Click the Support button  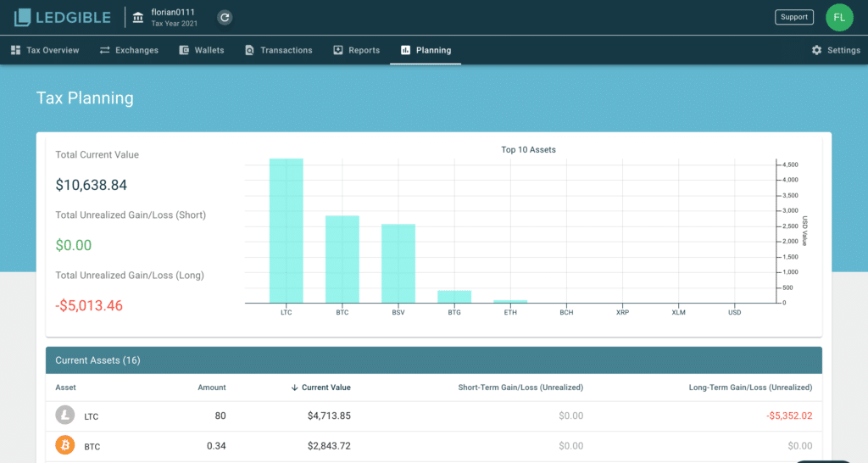[793, 17]
